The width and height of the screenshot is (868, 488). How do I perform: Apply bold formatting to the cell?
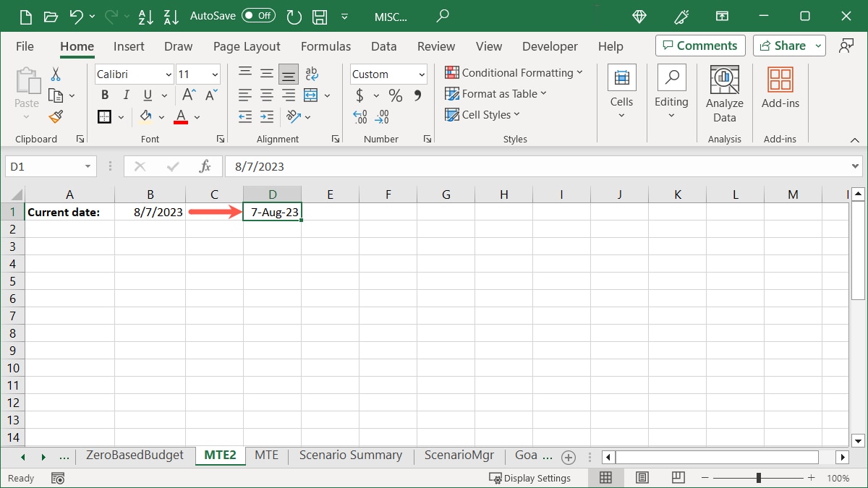point(104,94)
